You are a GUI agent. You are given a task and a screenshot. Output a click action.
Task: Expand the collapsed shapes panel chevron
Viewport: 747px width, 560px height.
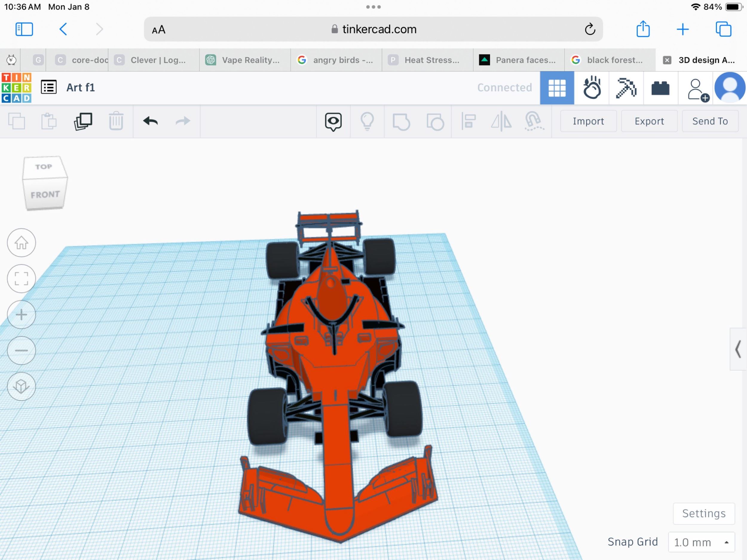(x=738, y=349)
